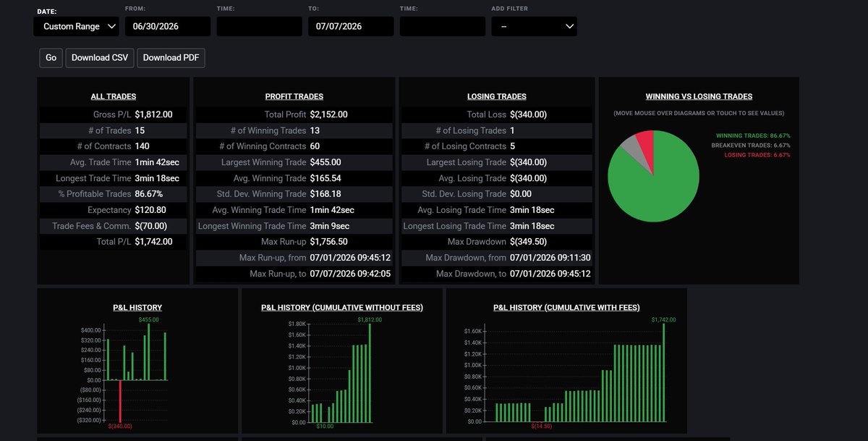This screenshot has width=868, height=441.
Task: Click # of Trades value 15
Action: pos(140,130)
